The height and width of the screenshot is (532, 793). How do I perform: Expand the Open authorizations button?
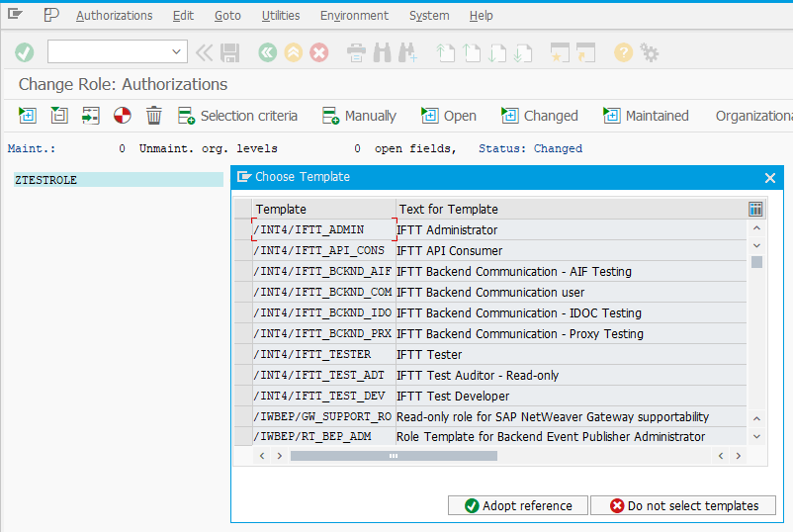click(449, 116)
